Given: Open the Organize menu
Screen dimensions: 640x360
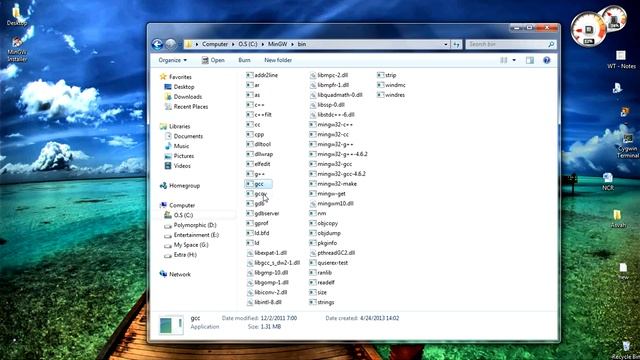Looking at the screenshot, I should click(173, 60).
